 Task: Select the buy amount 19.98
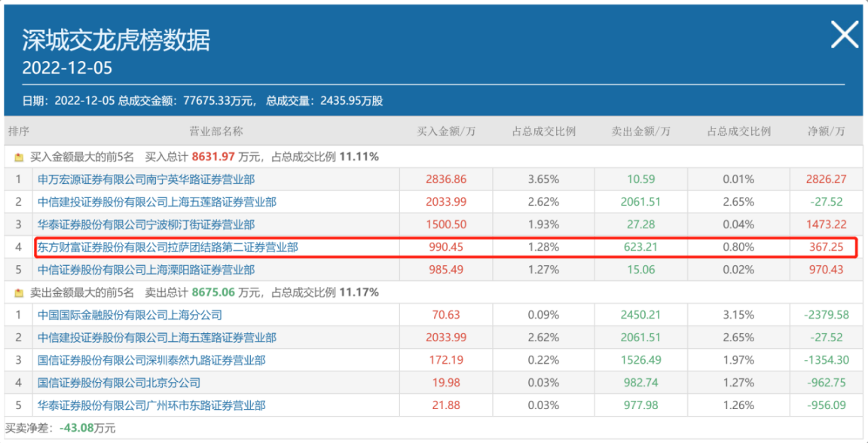[x=446, y=383]
